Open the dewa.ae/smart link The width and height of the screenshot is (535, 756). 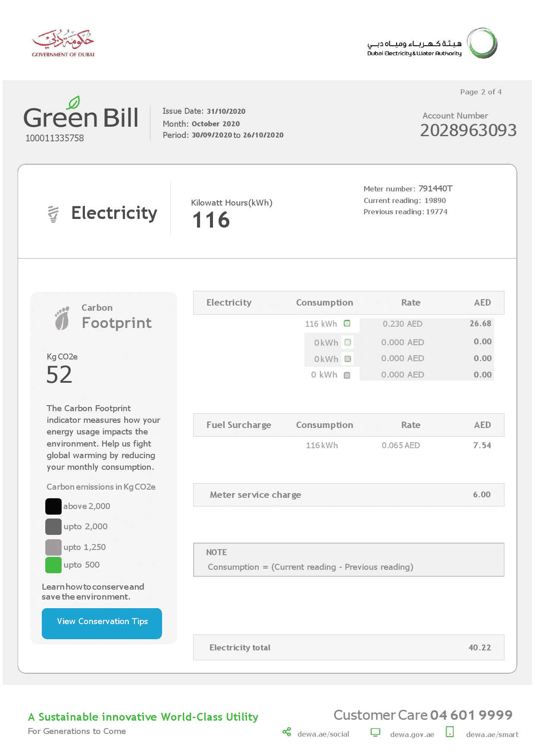pos(492,734)
